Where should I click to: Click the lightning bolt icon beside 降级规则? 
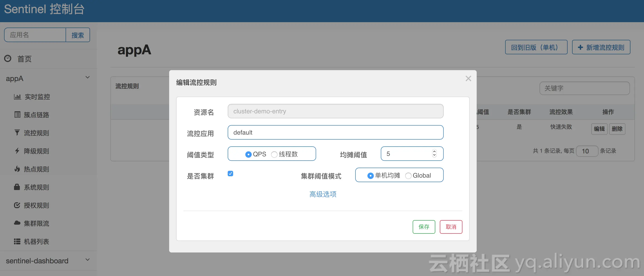(x=17, y=151)
